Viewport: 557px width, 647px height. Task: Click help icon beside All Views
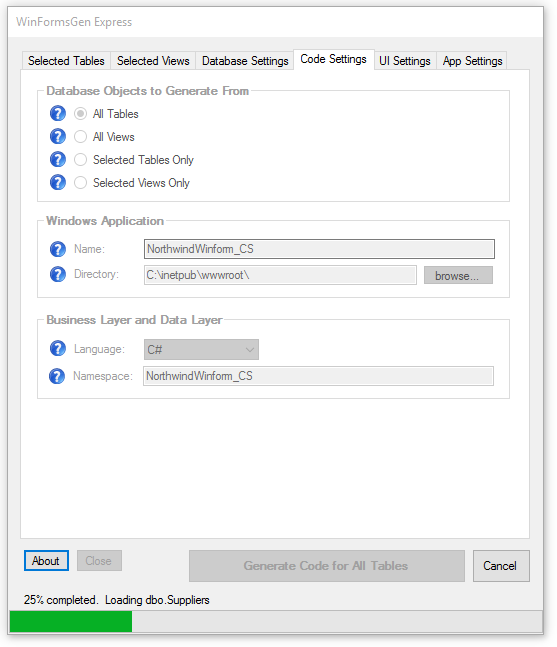58,136
